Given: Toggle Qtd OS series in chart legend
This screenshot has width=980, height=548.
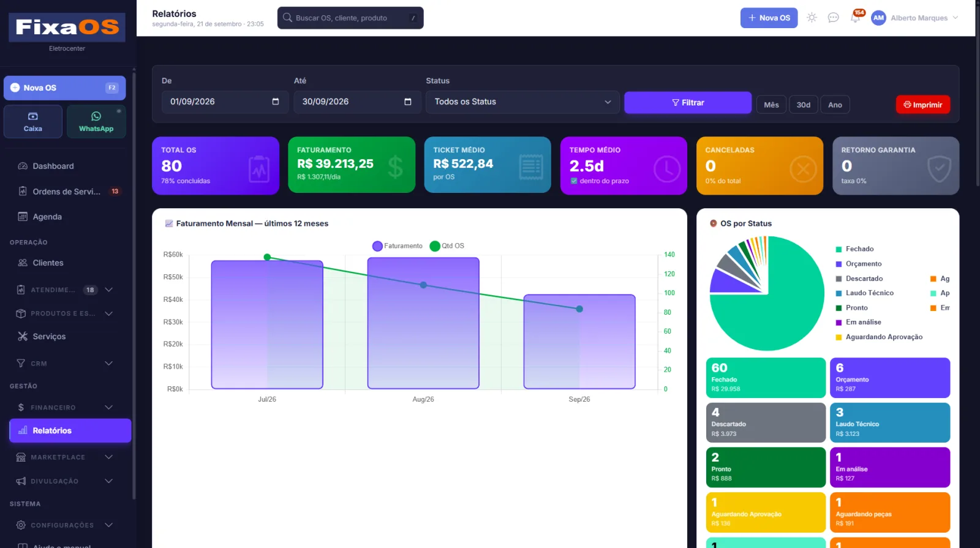Looking at the screenshot, I should point(447,246).
